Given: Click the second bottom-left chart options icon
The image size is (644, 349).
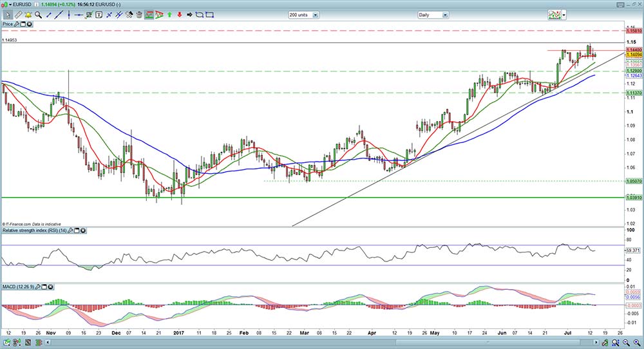Looking at the screenshot, I should click(x=17, y=342).
